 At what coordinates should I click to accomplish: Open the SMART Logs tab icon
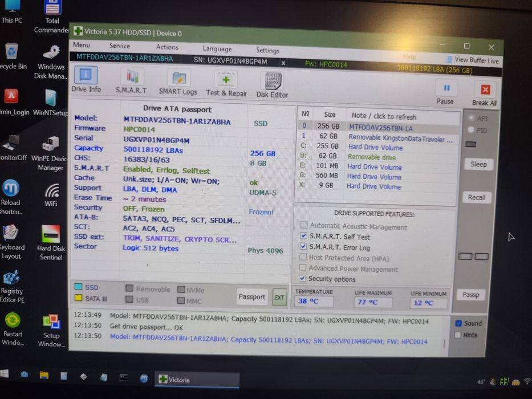[179, 78]
